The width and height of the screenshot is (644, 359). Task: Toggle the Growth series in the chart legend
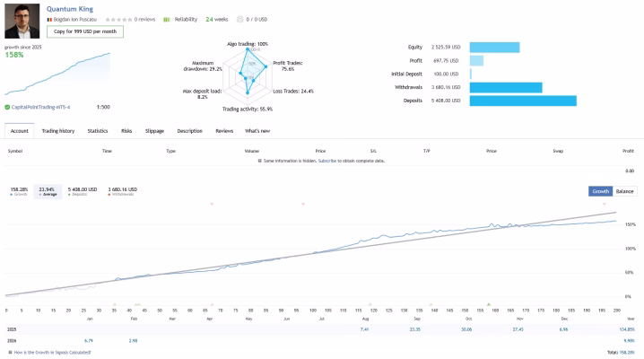coord(18,191)
